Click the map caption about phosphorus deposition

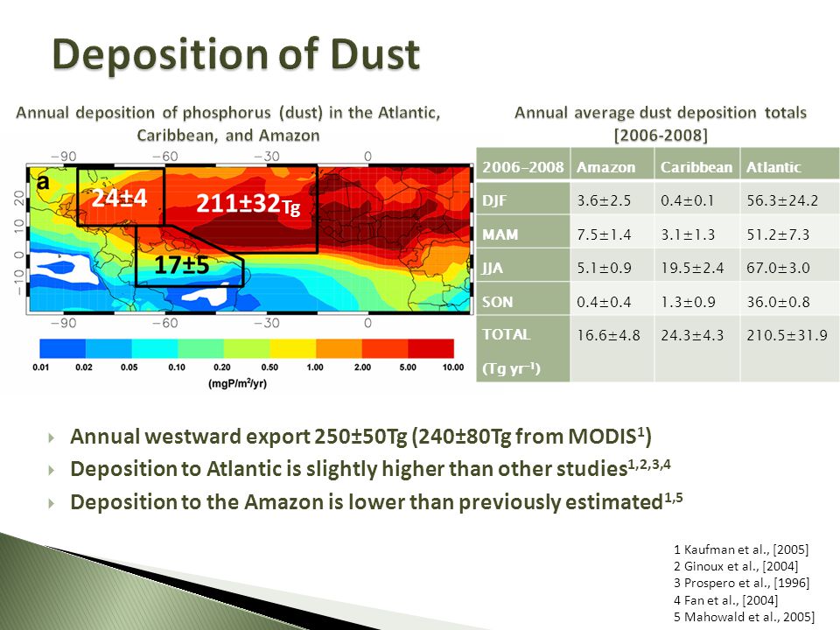(228, 123)
